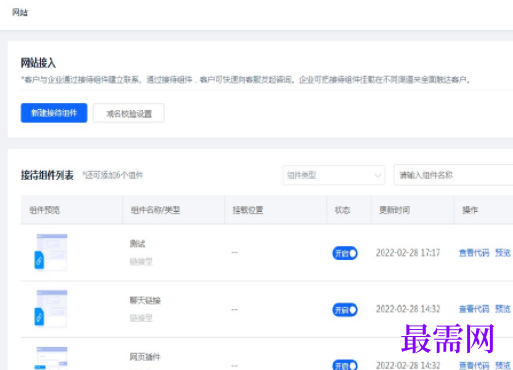Focus the 请输入组件名称 search field
The image size is (513, 370).
coord(453,175)
